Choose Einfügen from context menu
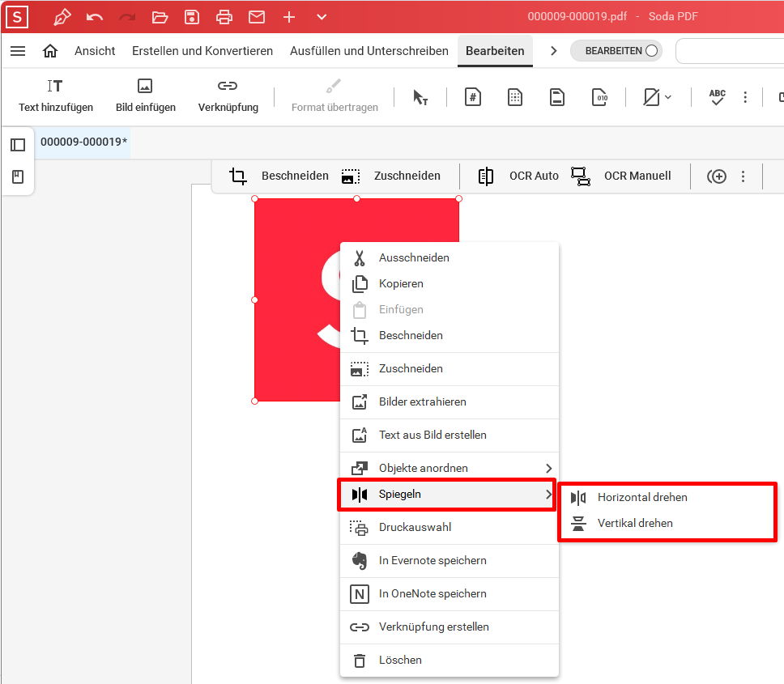Viewport: 784px width, 684px height. tap(449, 310)
